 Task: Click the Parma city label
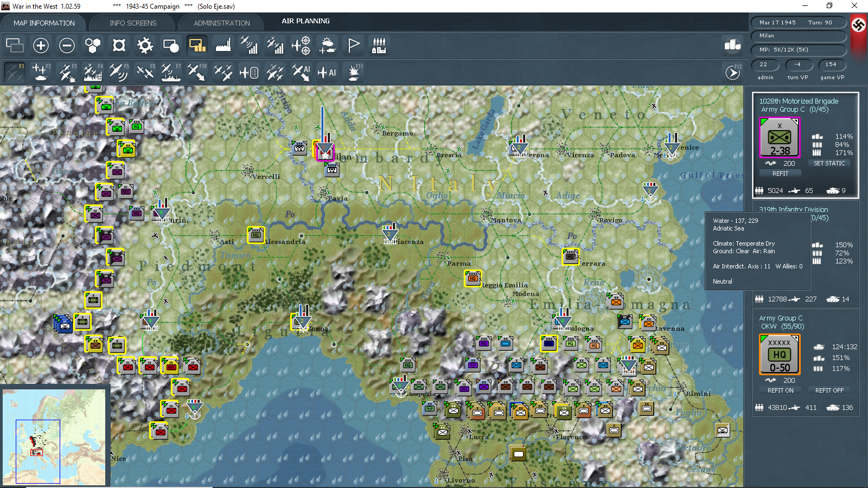[x=459, y=264]
